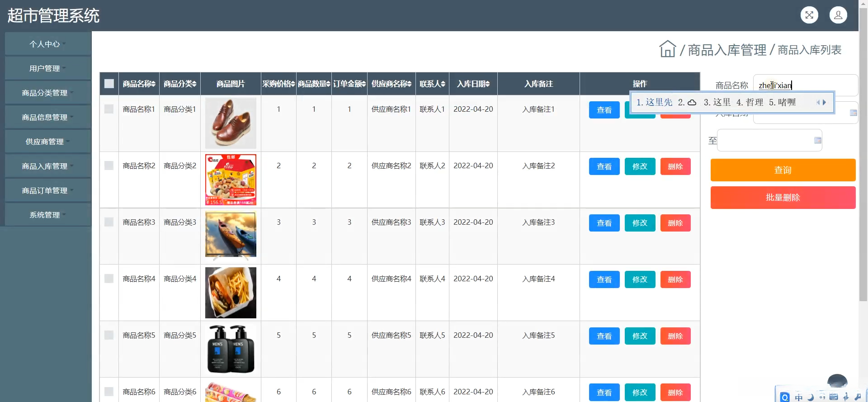Open fries and burger image for 商品名称4
The width and height of the screenshot is (868, 402).
pyautogui.click(x=231, y=293)
